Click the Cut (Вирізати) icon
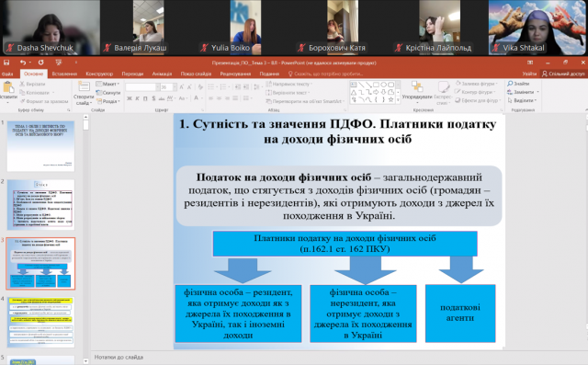 pos(22,84)
